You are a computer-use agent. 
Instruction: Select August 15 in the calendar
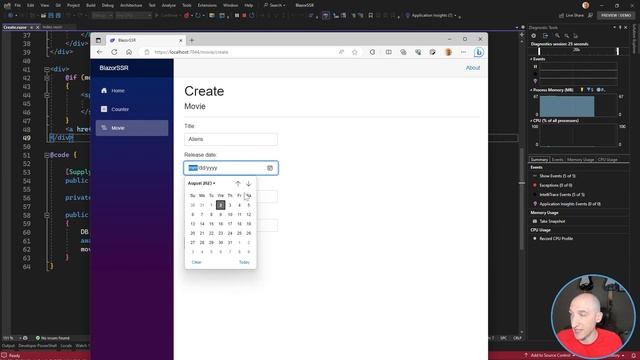pyautogui.click(x=211, y=224)
